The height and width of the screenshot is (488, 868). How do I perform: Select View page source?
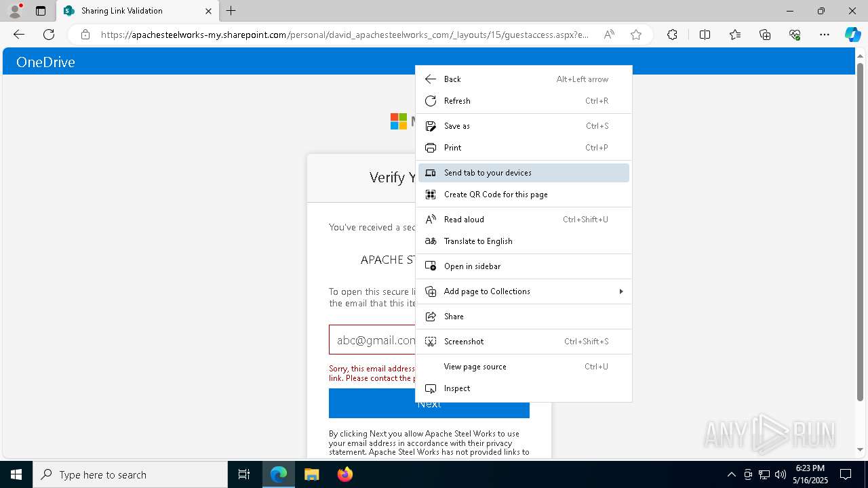pos(524,367)
